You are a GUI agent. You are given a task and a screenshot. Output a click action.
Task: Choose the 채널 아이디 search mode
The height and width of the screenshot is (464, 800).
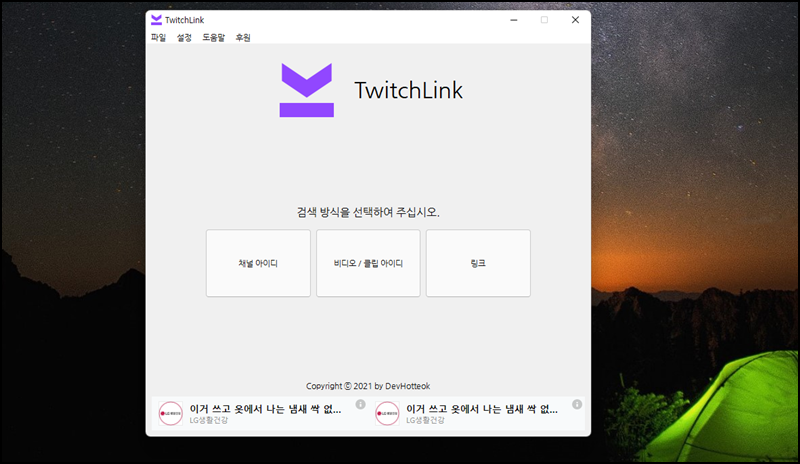(x=258, y=263)
